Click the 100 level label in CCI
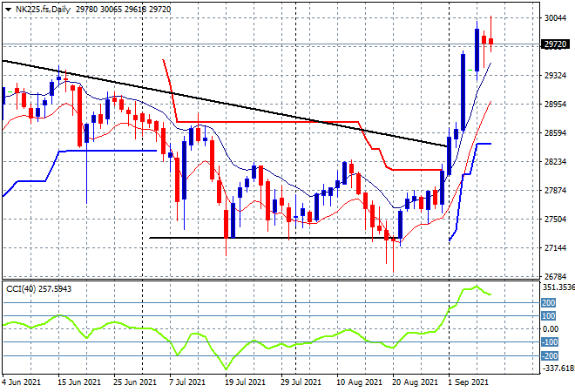 click(549, 316)
